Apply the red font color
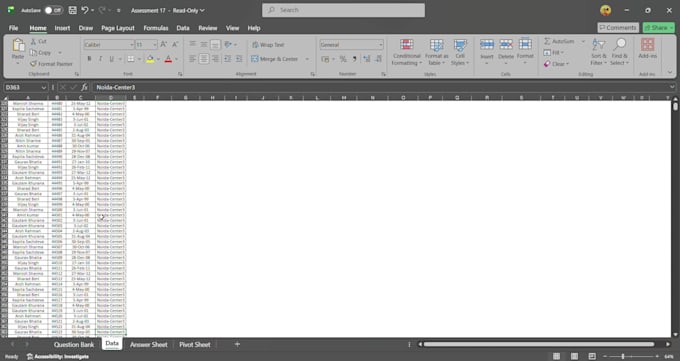 (x=168, y=59)
